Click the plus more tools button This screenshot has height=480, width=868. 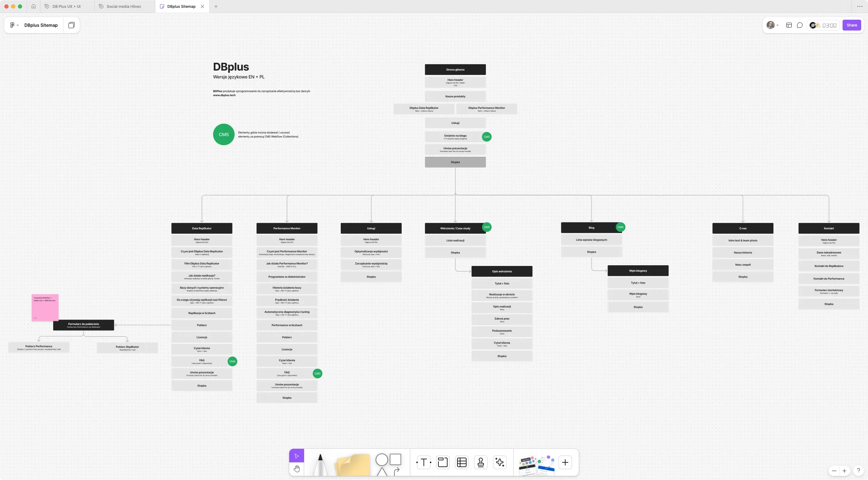(x=565, y=462)
